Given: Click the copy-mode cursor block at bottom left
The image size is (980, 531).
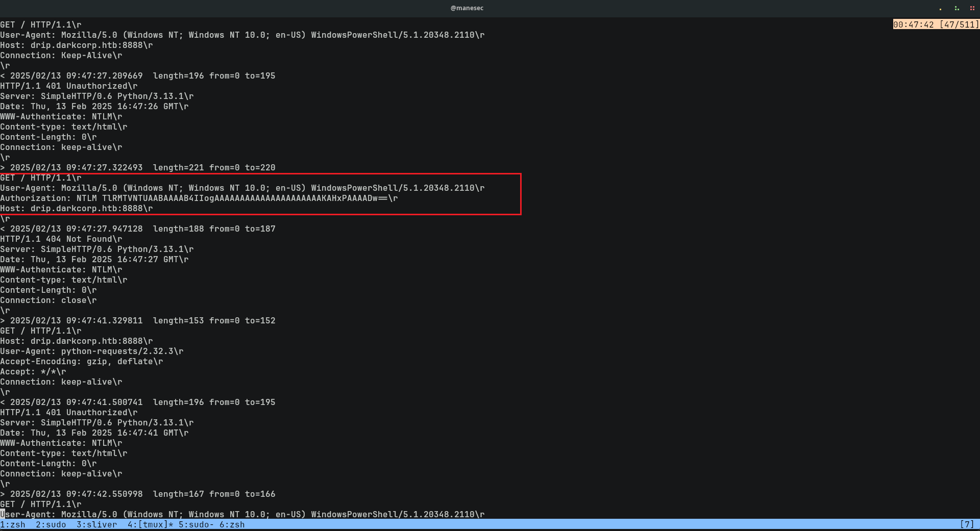Looking at the screenshot, I should [x=3, y=514].
